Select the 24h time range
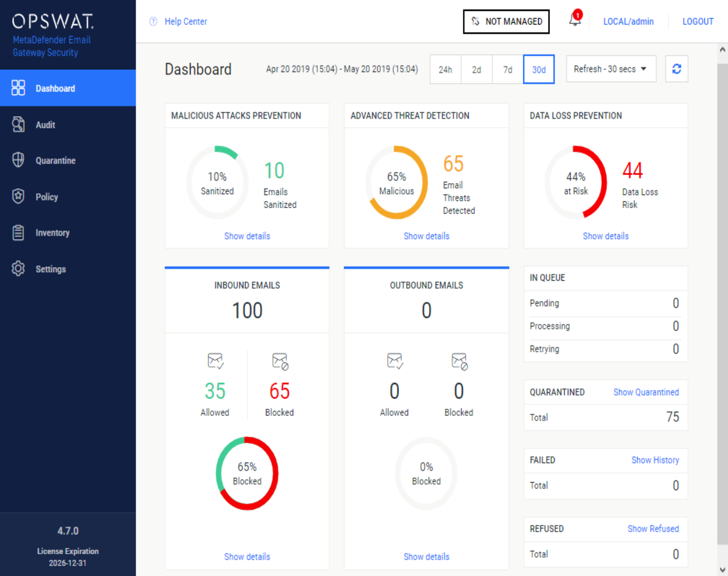The image size is (728, 576). coord(445,69)
